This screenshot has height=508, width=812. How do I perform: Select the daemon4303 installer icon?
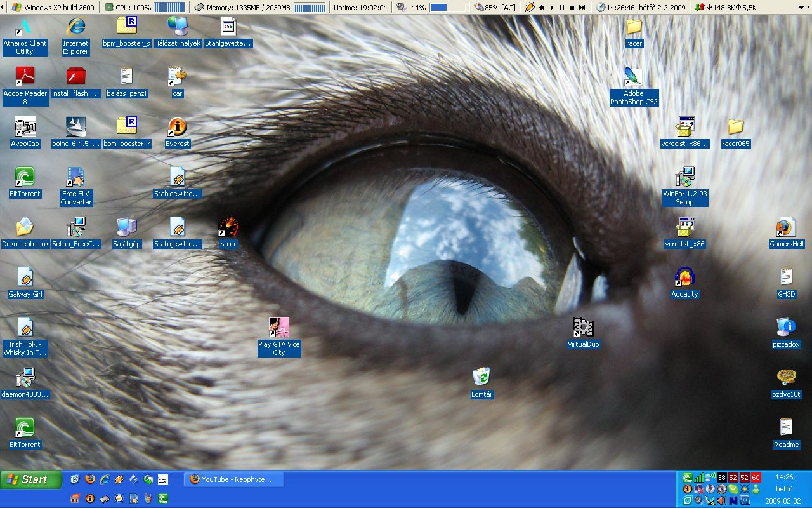tap(25, 384)
